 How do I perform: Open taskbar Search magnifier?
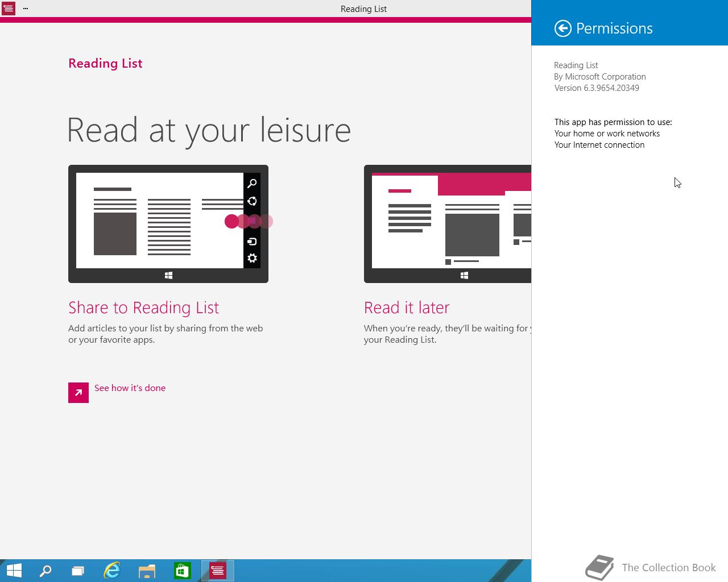(45, 571)
